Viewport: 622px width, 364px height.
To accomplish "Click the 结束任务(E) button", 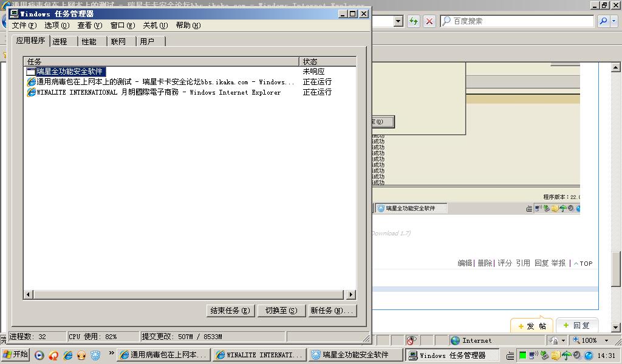I will point(230,311).
